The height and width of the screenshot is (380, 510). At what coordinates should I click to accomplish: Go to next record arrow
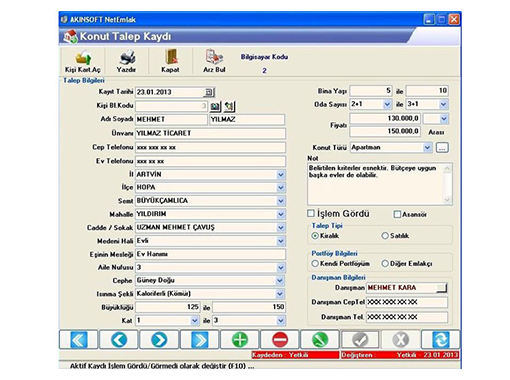(x=159, y=340)
